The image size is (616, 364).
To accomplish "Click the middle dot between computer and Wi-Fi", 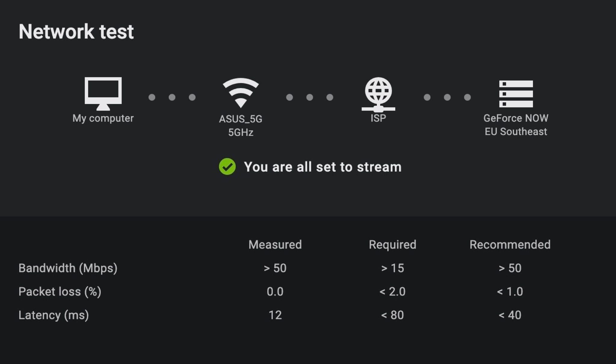I will (x=172, y=97).
